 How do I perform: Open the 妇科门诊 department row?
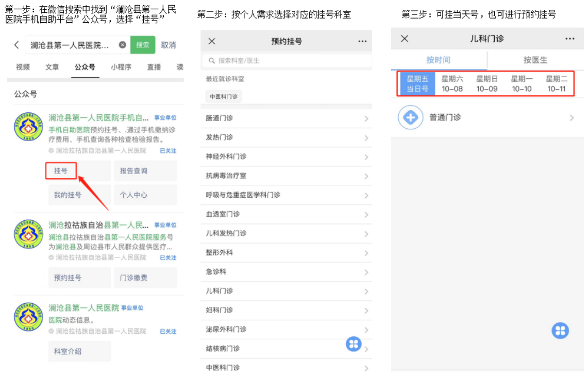click(x=287, y=310)
